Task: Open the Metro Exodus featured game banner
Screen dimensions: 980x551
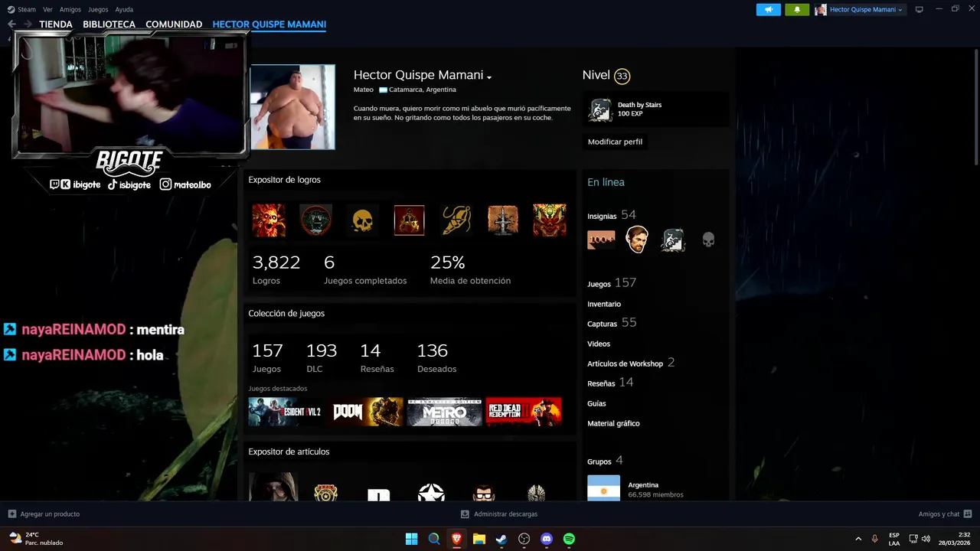Action: (x=444, y=412)
